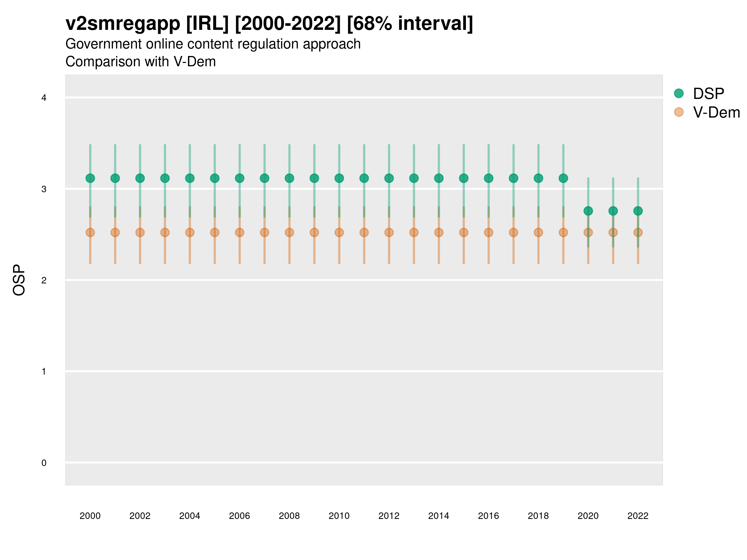Click the 2022 x-axis label

click(x=637, y=516)
